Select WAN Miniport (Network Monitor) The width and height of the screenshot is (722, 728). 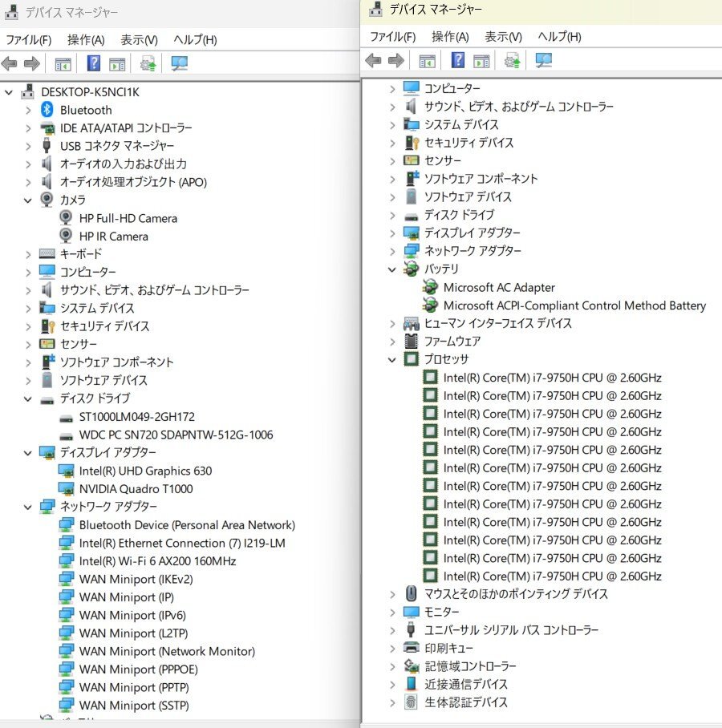point(167,651)
